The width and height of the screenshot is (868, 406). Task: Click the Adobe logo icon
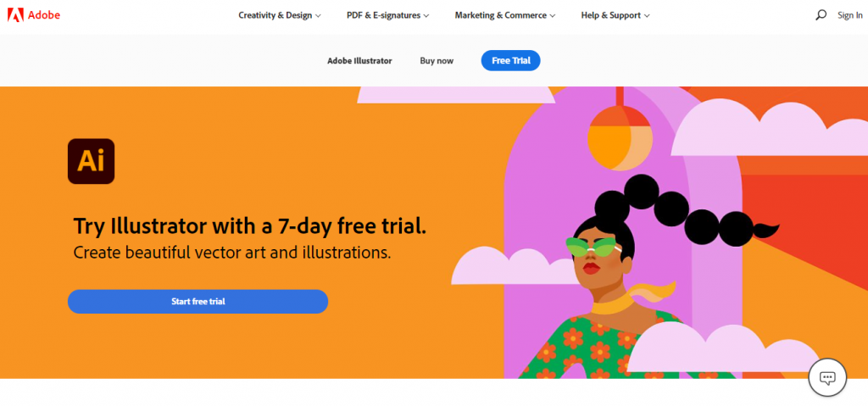click(x=15, y=15)
